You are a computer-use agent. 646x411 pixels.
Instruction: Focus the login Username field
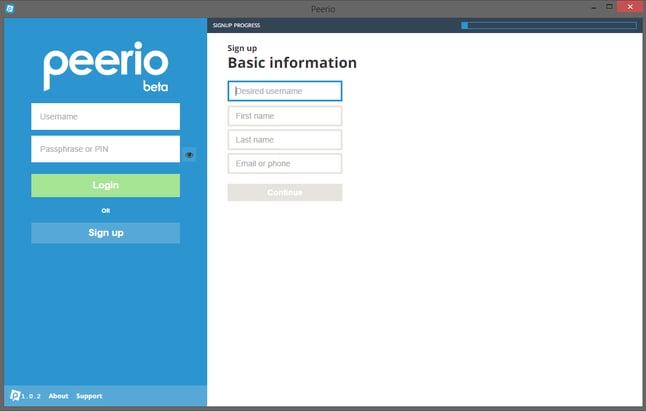(105, 117)
